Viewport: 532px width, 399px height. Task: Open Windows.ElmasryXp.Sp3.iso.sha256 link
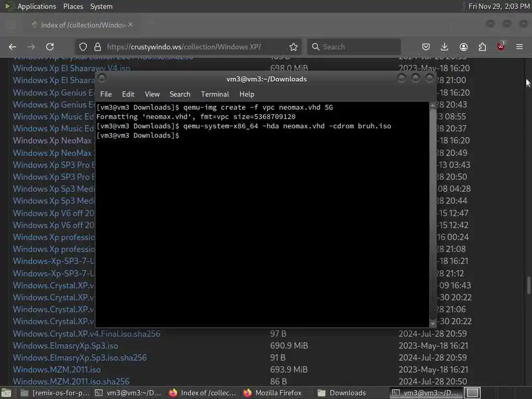click(x=79, y=357)
